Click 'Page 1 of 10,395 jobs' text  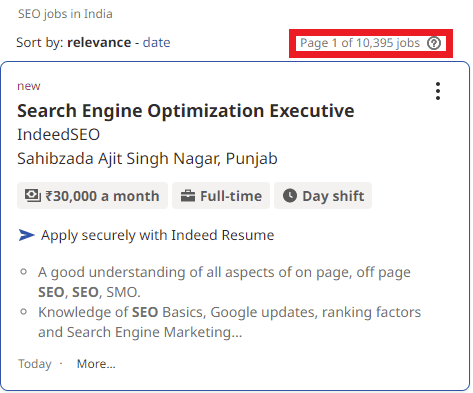[360, 43]
